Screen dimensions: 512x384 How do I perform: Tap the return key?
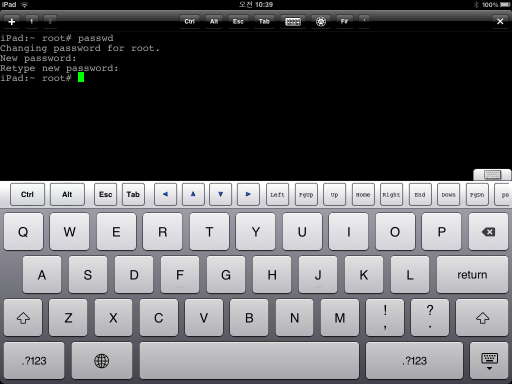(472, 275)
